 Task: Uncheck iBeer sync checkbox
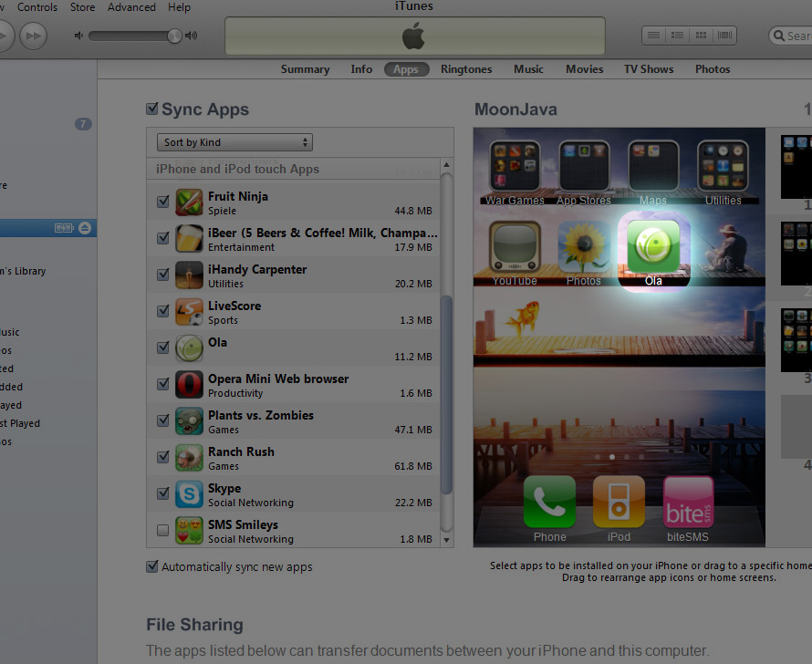pyautogui.click(x=163, y=237)
